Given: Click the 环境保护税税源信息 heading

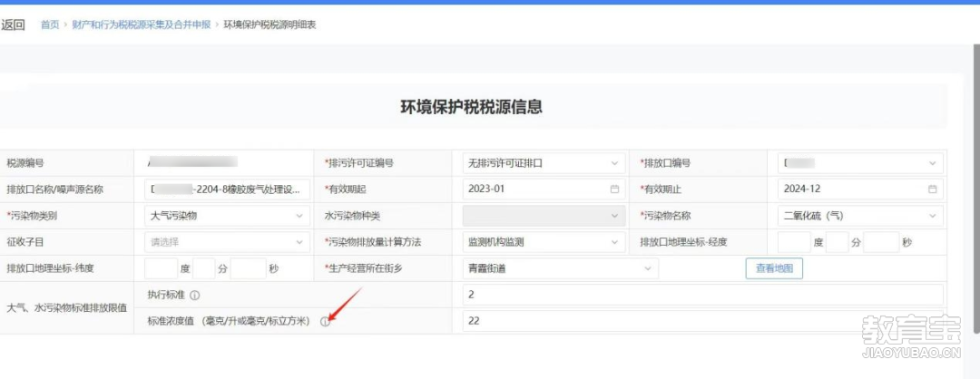Looking at the screenshot, I should tap(471, 107).
